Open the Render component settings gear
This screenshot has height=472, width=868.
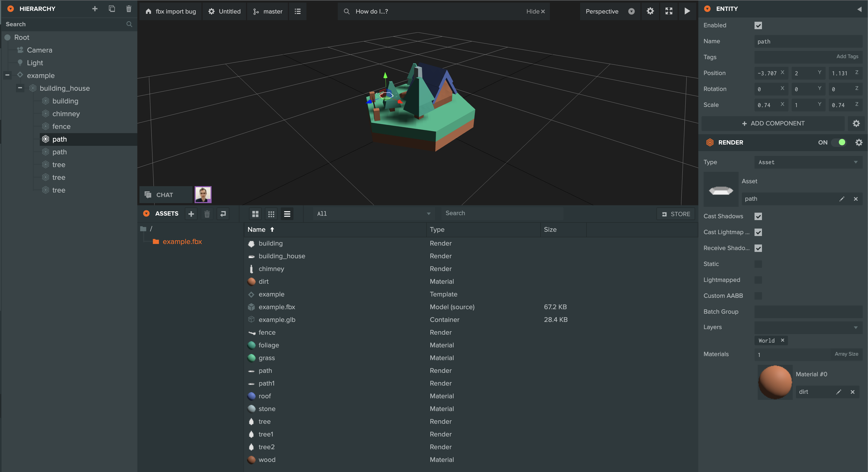pos(858,142)
